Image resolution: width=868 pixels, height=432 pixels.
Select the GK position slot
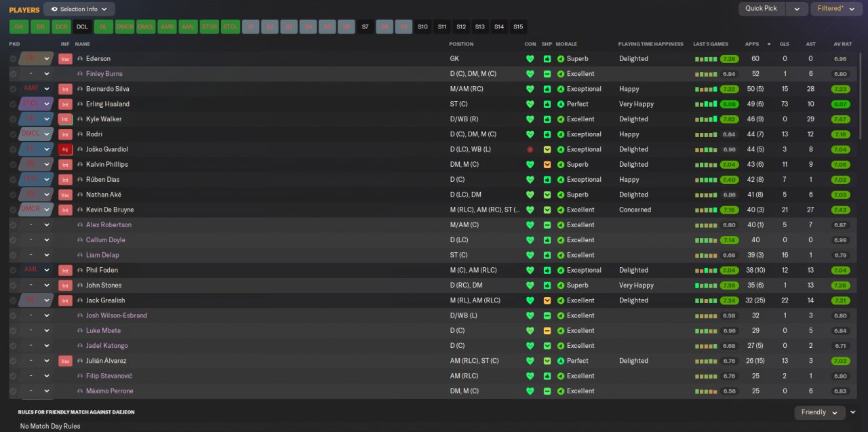19,27
